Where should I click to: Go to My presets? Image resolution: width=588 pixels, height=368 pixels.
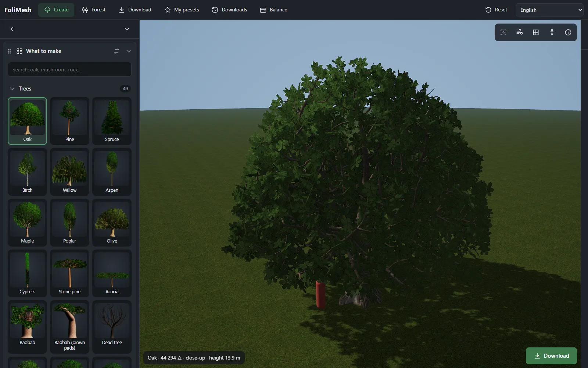pyautogui.click(x=182, y=10)
